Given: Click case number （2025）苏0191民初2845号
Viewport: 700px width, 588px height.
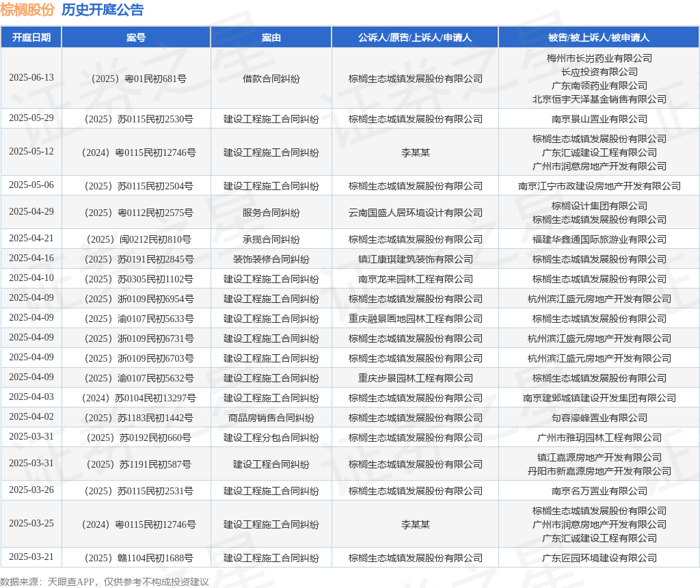Looking at the screenshot, I should point(136,259).
